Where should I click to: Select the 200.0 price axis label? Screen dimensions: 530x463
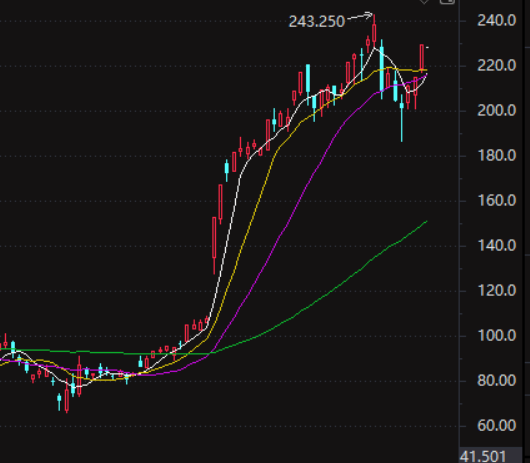click(x=497, y=111)
